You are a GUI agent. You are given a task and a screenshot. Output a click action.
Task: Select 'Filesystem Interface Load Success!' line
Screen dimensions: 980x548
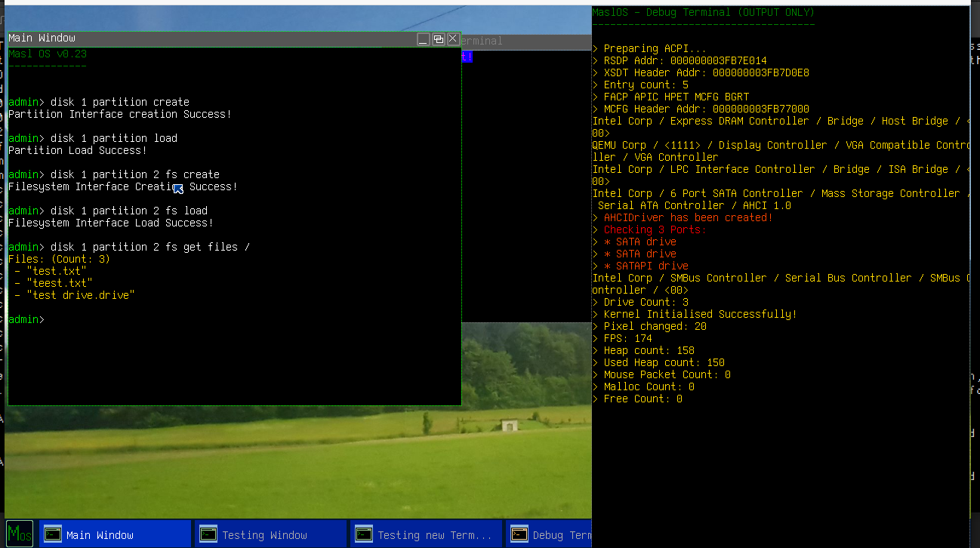coord(111,223)
